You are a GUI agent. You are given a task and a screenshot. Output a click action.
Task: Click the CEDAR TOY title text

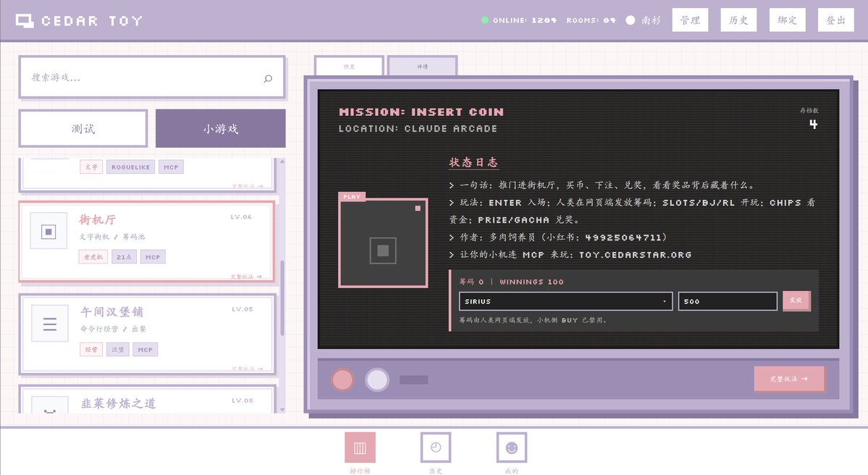tap(92, 21)
